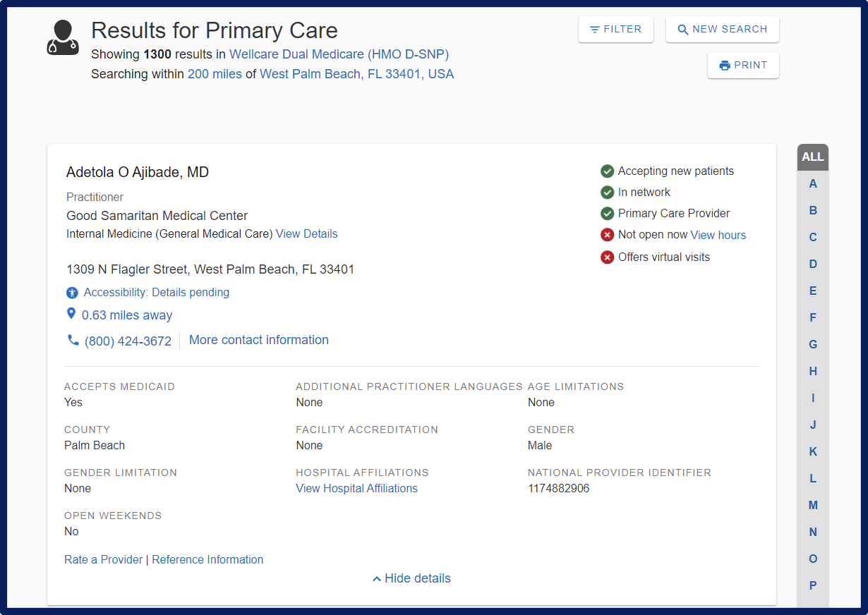Click the red X icon beside Not open now
The height and width of the screenshot is (615, 868).
607,235
